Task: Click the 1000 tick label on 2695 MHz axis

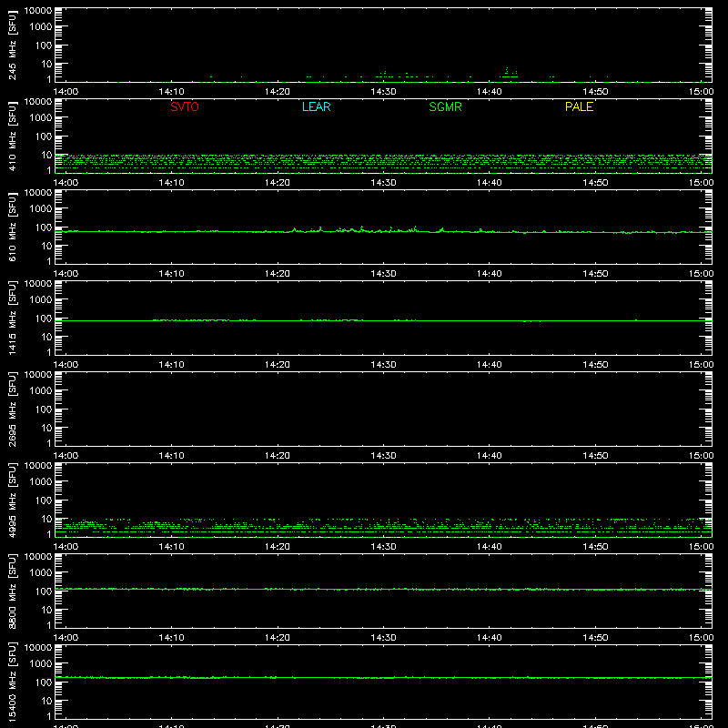Action: 41,391
